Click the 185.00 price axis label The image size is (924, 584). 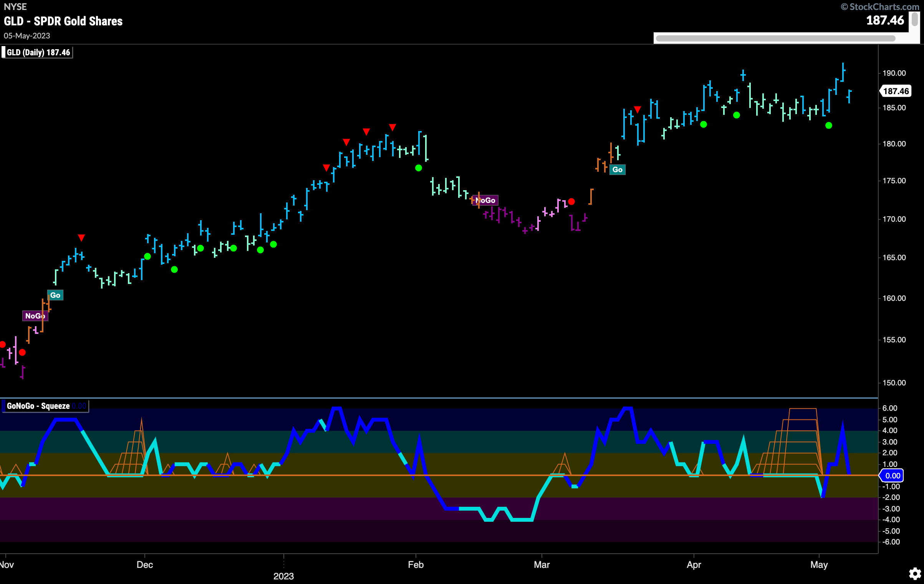click(x=894, y=108)
